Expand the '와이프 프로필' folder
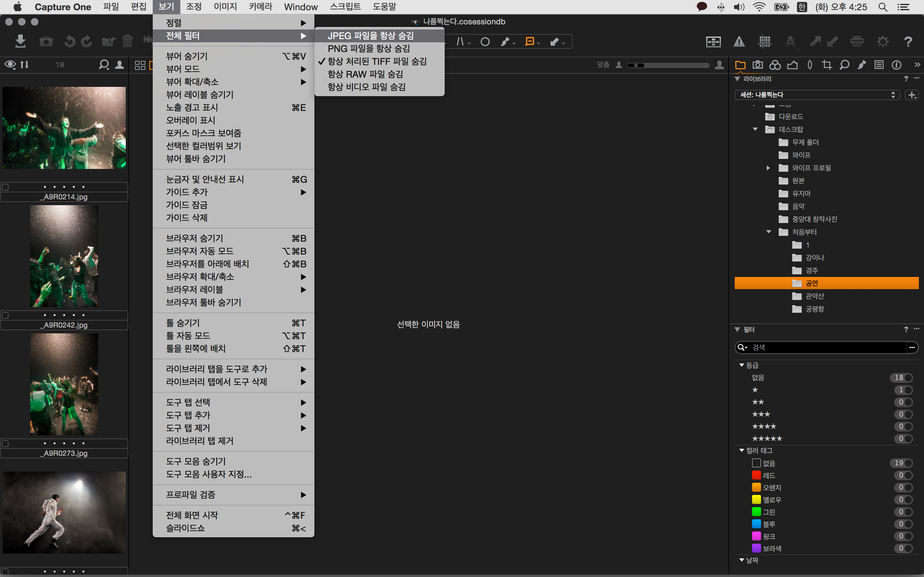 pyautogui.click(x=768, y=168)
